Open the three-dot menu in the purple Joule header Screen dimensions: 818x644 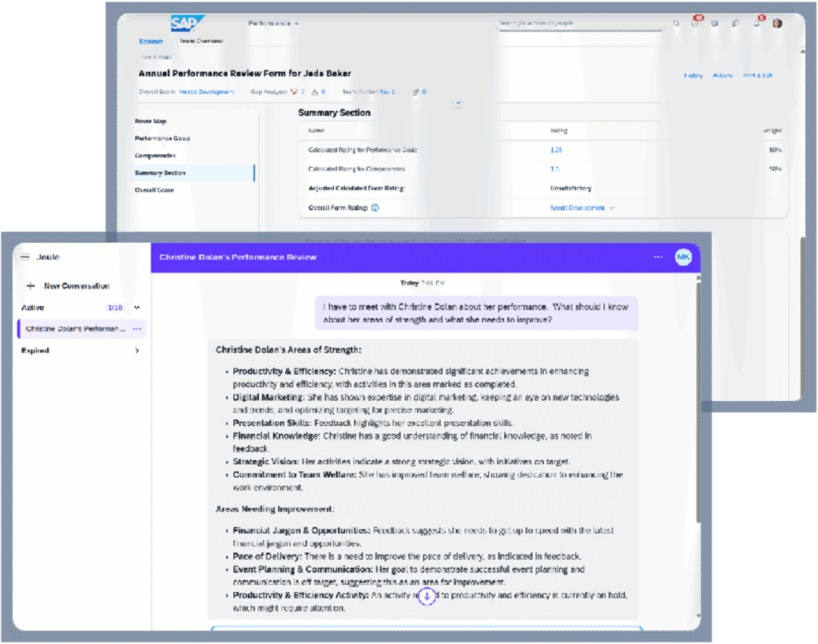pyautogui.click(x=660, y=257)
